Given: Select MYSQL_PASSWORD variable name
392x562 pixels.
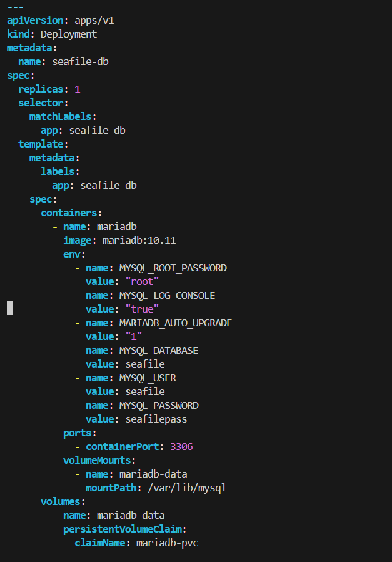Looking at the screenshot, I should coord(159,405).
